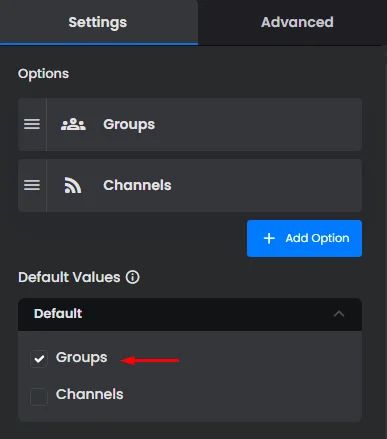The image size is (387, 439).
Task: Click the drag handle beside Channels
Action: tap(32, 185)
